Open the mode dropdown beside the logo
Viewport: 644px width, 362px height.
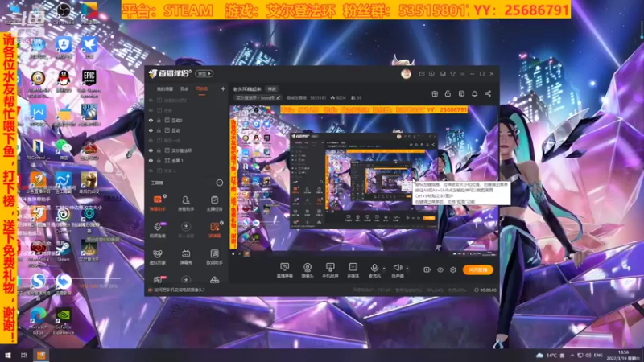204,74
